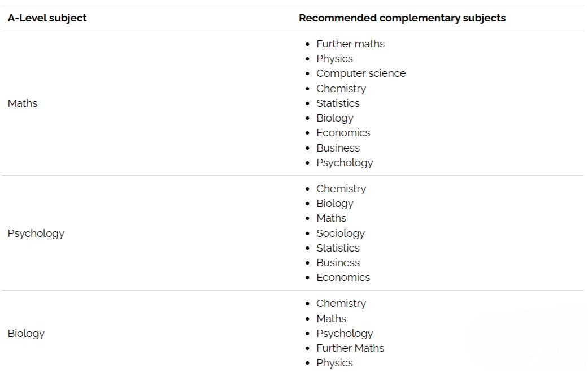This screenshot has width=588, height=372.
Task: Click 'Physics' in the Biology row list
Action: coord(334,363)
